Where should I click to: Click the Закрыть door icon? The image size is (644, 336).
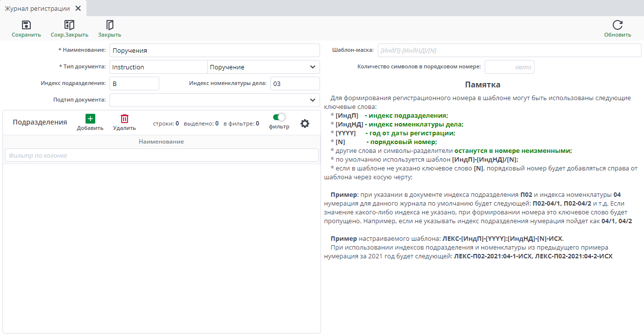click(109, 25)
